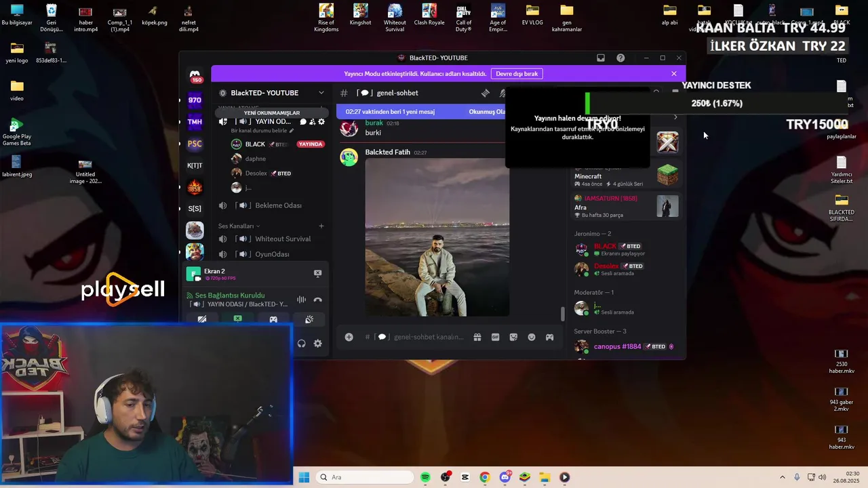Open the emoji picker
Screen dimensions: 868x488
532,337
